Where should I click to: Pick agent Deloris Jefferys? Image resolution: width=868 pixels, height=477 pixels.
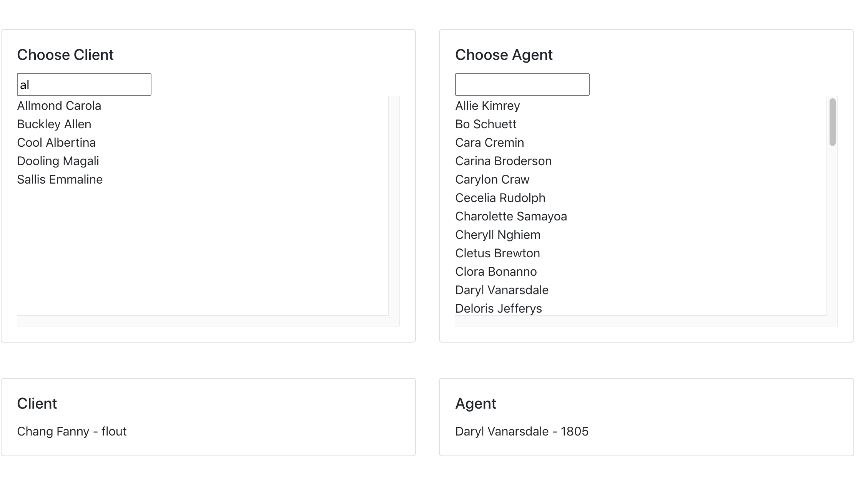(499, 308)
